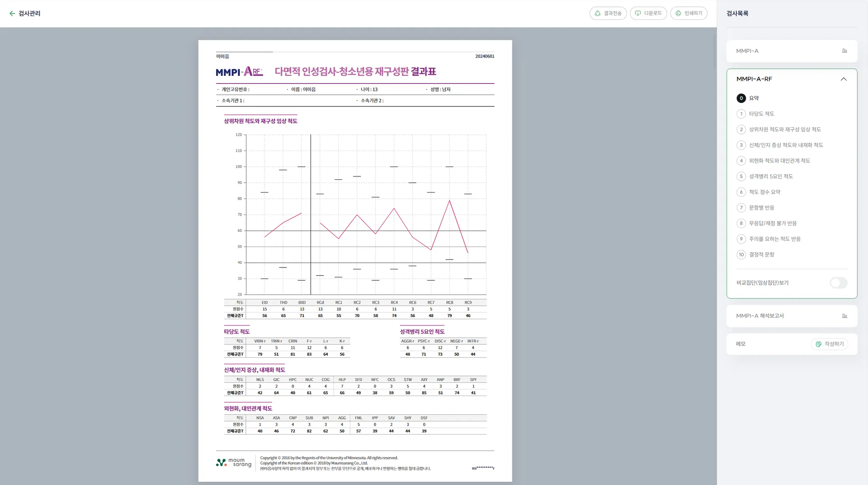The height and width of the screenshot is (485, 868).
Task: Click the back arrow next to 검사관리
Action: pos(12,14)
